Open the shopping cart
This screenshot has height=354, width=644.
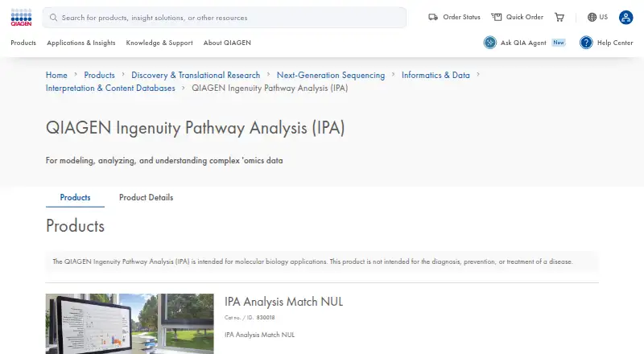click(559, 17)
